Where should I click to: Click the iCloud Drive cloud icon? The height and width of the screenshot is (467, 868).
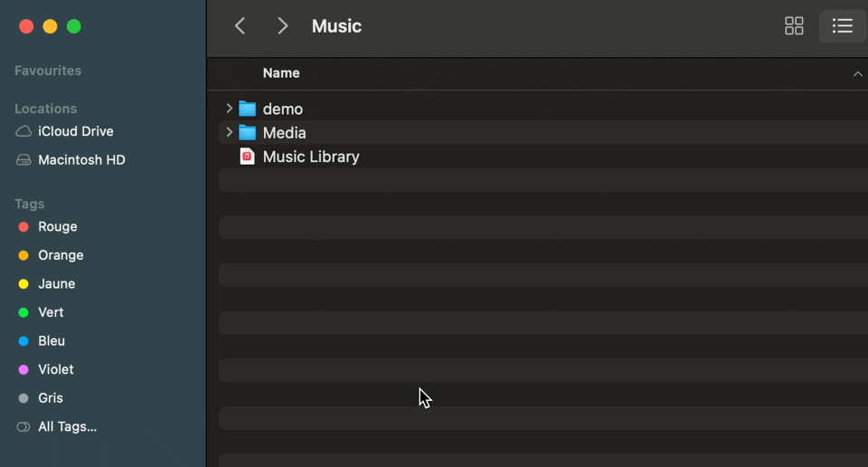pos(24,131)
